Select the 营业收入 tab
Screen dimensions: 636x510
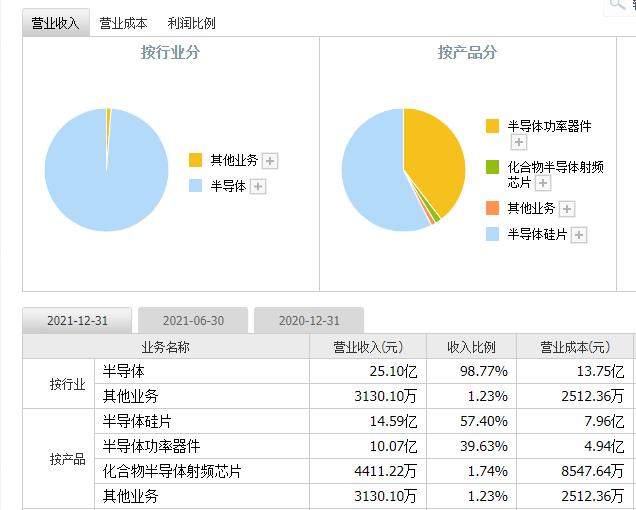[x=55, y=23]
